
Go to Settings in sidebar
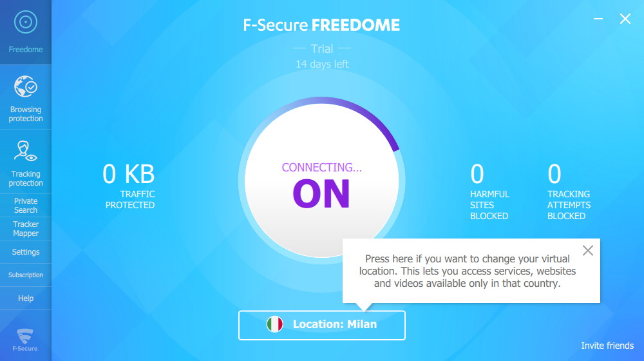tap(26, 252)
